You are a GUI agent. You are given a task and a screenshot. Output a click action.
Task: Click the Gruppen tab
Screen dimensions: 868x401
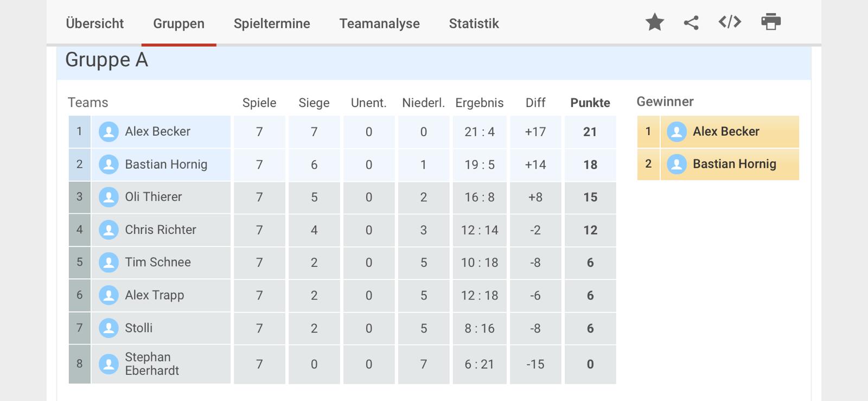point(178,23)
